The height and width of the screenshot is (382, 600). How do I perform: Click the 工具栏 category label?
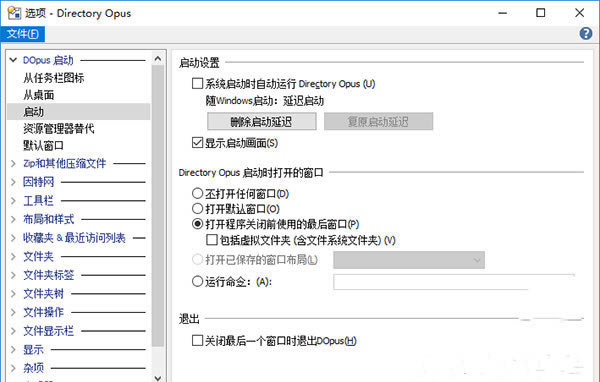[38, 201]
